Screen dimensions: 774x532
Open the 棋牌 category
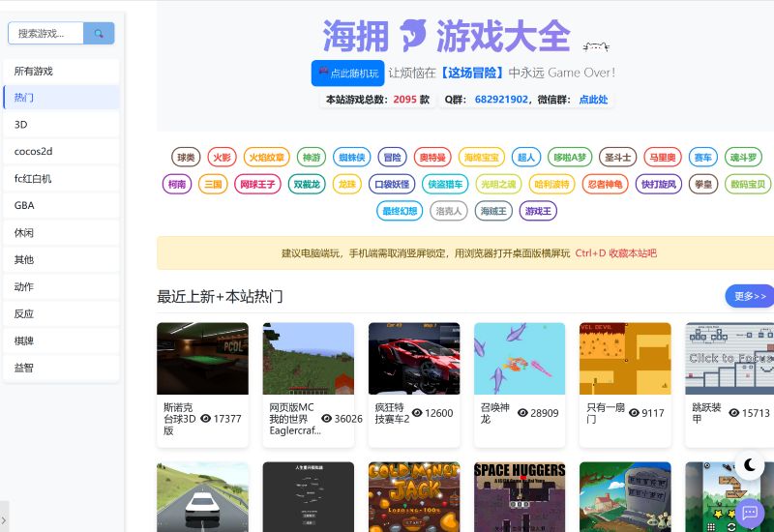pos(61,341)
